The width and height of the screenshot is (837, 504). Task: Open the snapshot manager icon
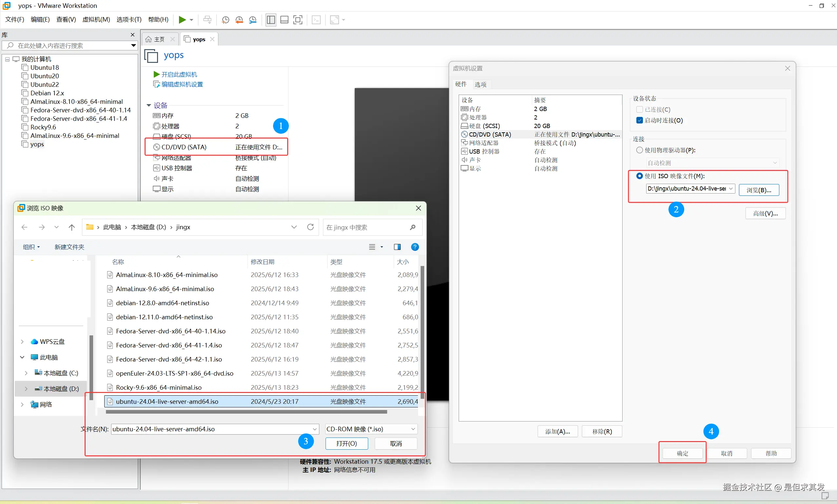(x=253, y=20)
